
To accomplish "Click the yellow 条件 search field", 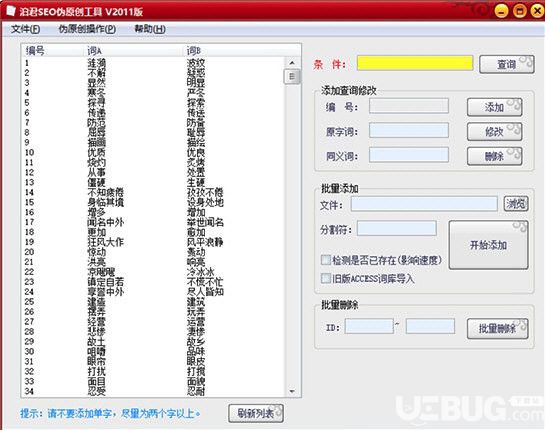I will point(415,63).
